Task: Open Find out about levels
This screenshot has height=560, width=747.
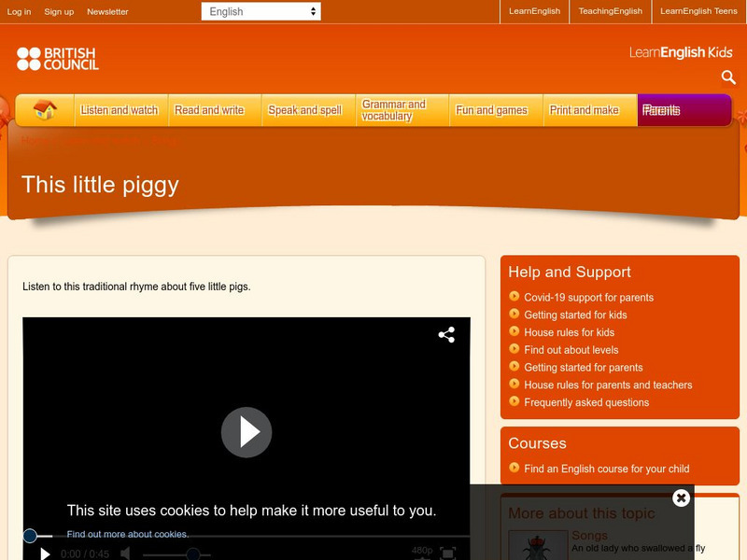Action: coord(571,350)
